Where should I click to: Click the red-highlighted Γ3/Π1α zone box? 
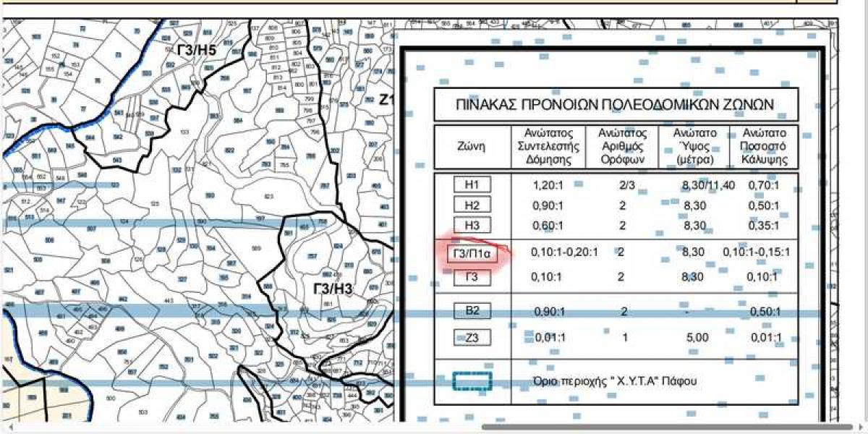[x=472, y=252]
